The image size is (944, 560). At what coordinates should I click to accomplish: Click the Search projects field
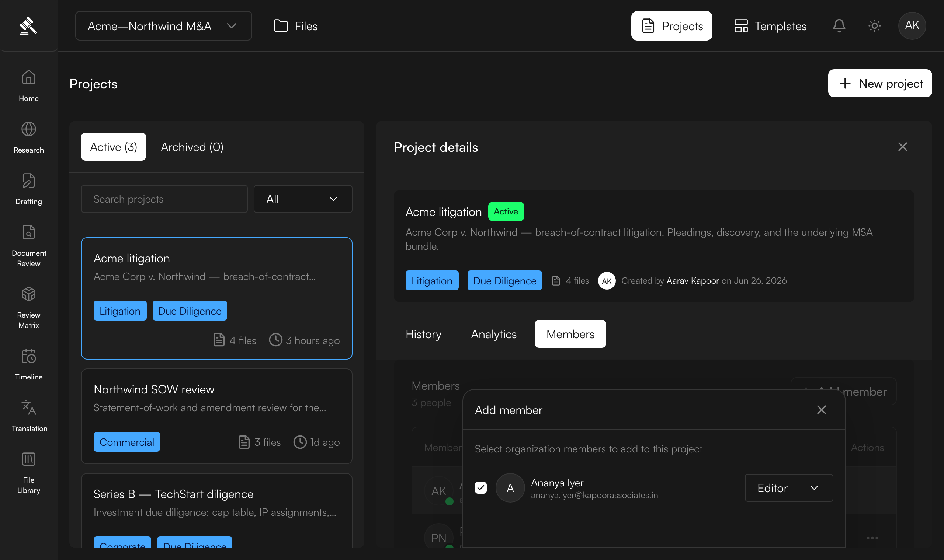[x=164, y=199]
